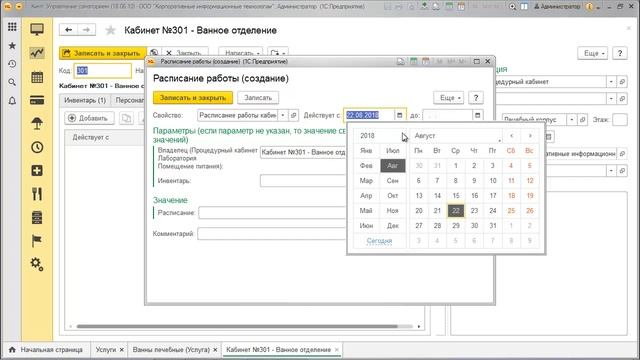Open Notifications bell in left strip
The image size is (640, 360).
12,101
